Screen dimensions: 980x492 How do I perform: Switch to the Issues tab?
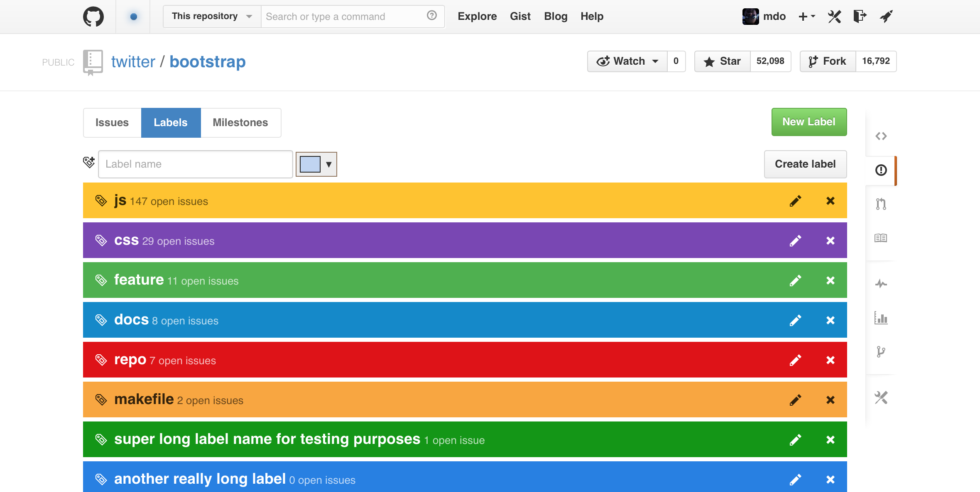click(x=112, y=123)
